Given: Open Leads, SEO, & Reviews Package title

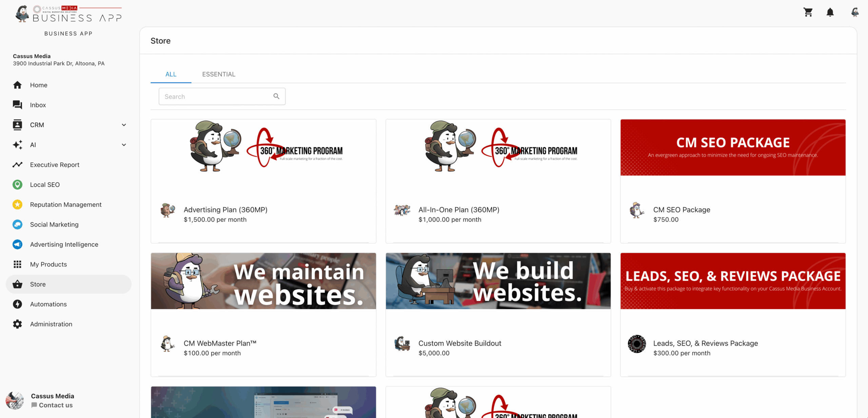Looking at the screenshot, I should pos(706,343).
